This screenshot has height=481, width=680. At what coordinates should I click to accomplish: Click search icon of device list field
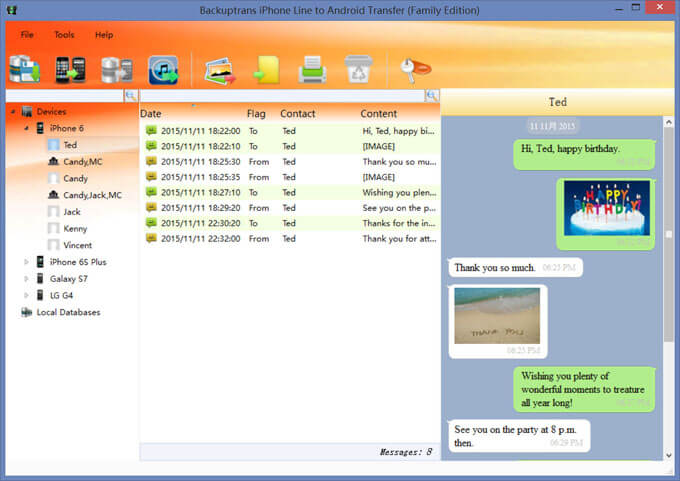131,95
